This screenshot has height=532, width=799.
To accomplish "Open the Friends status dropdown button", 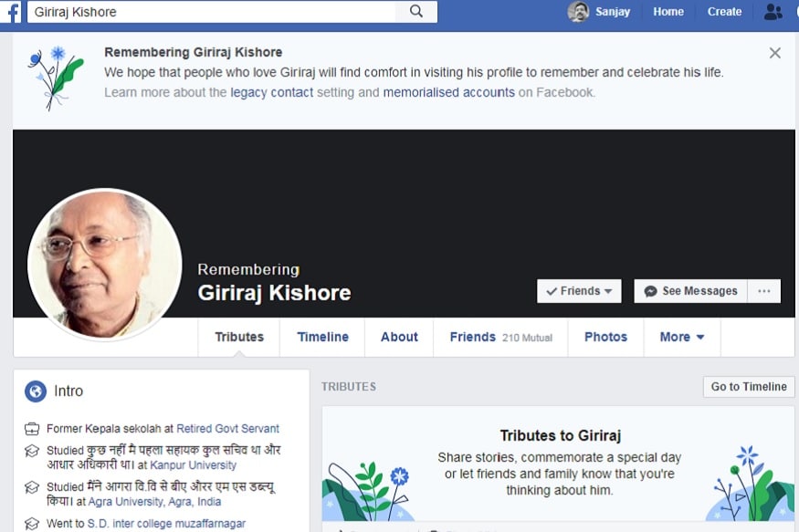I will (579, 291).
